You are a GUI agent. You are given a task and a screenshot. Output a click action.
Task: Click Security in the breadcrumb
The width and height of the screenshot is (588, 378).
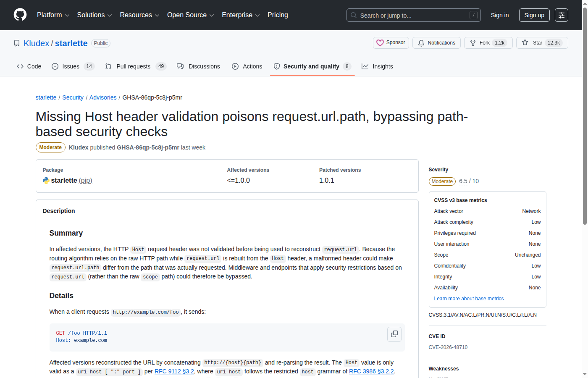[x=73, y=97]
